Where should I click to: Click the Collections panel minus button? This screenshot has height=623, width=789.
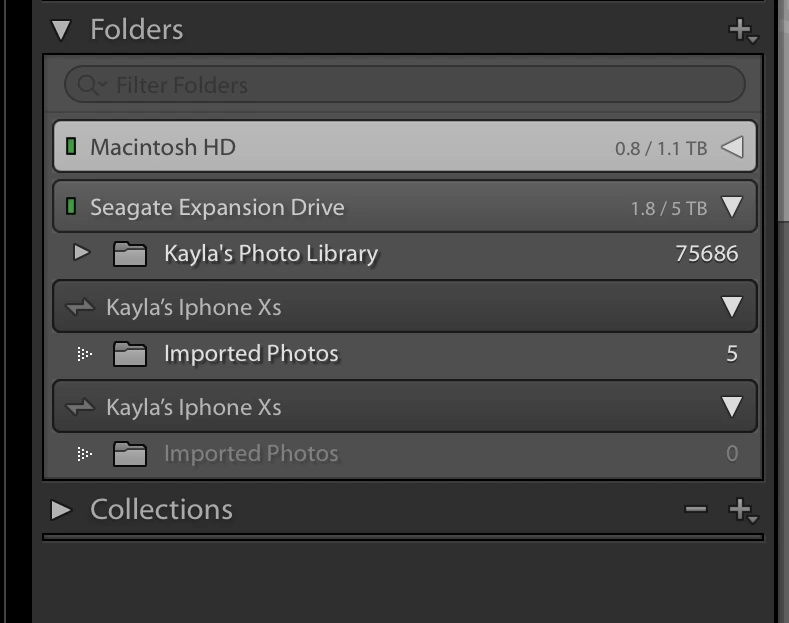tap(696, 509)
